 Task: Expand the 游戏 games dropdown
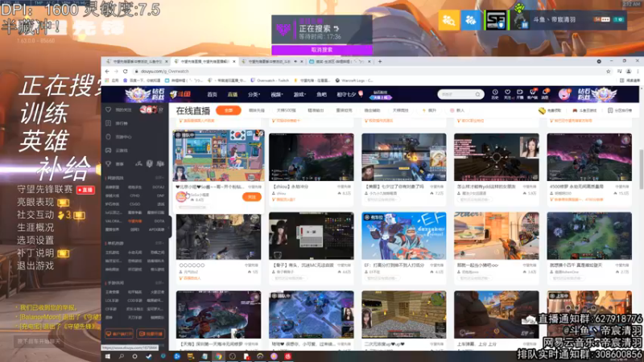299,94
